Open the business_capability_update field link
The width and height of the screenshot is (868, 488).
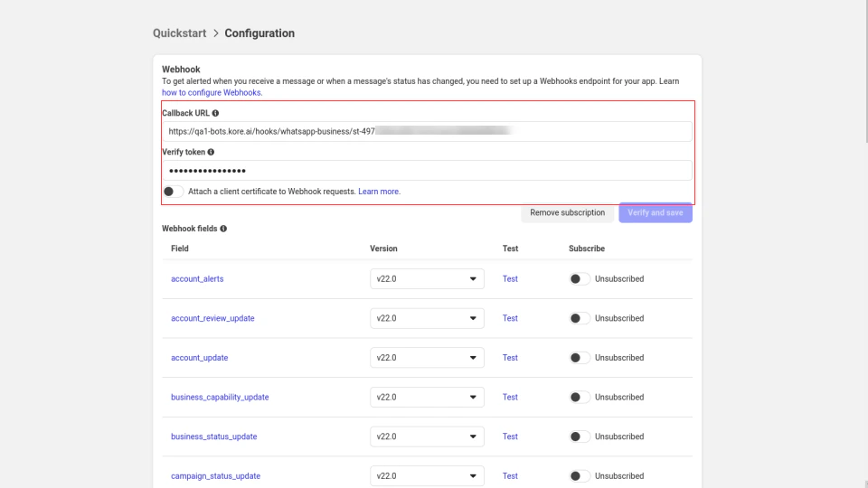[220, 398]
